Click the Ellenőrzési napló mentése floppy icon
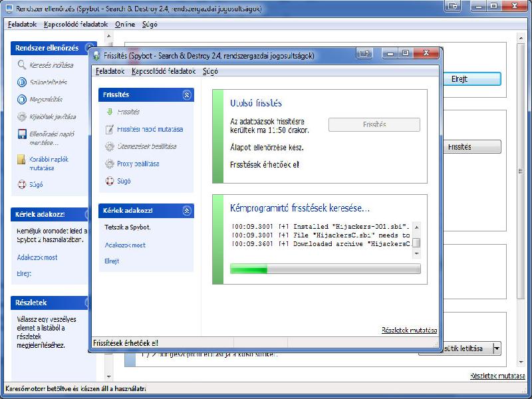 tap(22, 134)
